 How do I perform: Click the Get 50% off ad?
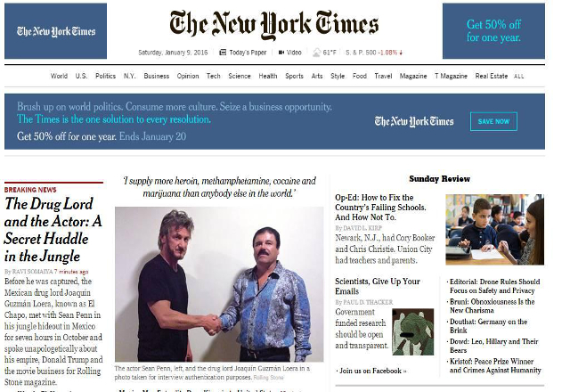tap(493, 31)
